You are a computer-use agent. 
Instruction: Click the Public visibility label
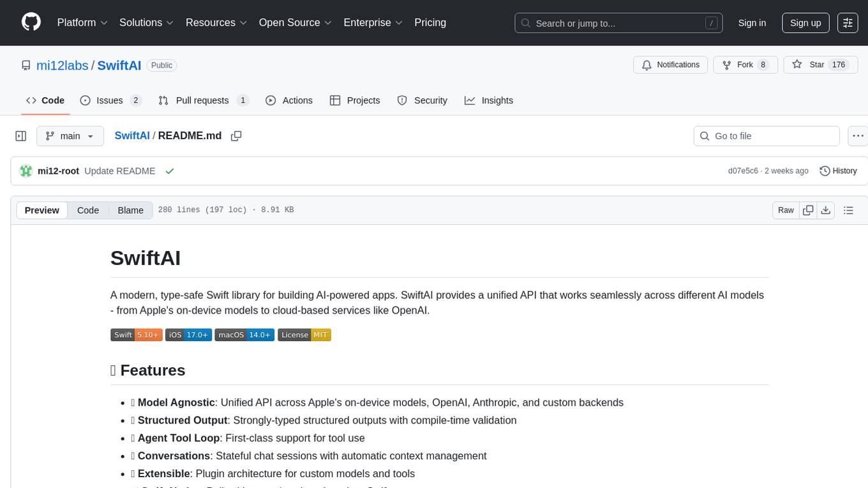[161, 65]
